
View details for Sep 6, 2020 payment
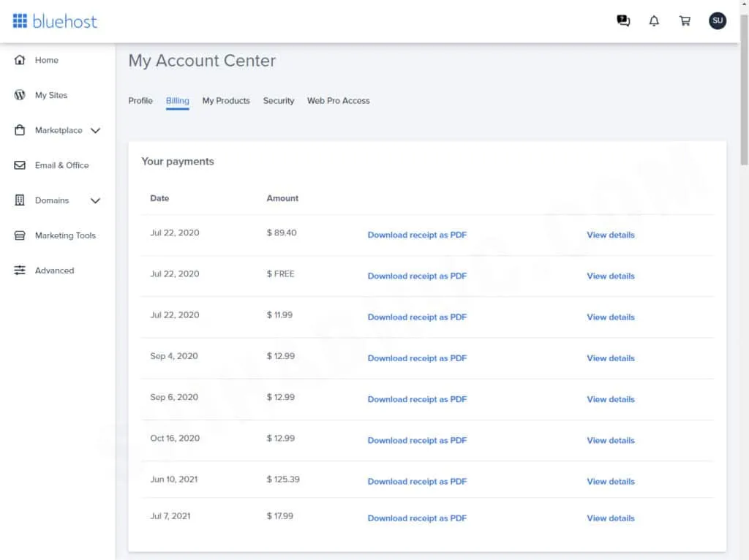coord(611,399)
